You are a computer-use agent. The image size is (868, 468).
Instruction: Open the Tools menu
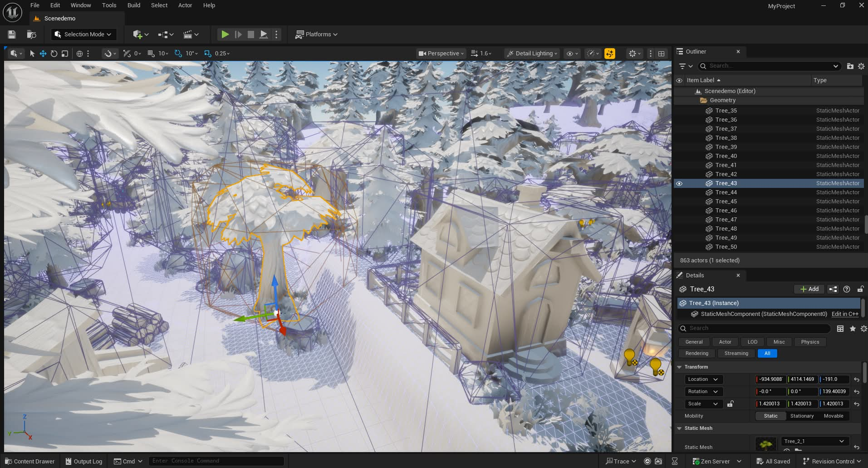[x=109, y=5]
